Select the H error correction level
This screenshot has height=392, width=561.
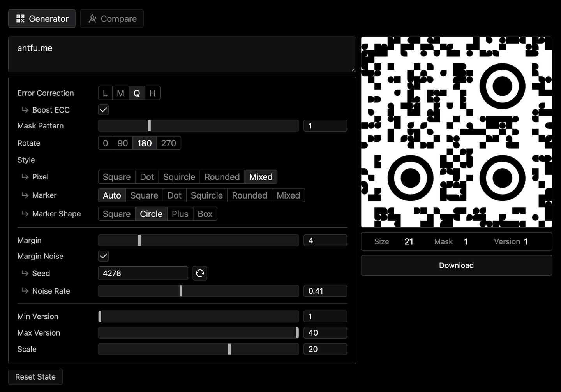(x=152, y=93)
